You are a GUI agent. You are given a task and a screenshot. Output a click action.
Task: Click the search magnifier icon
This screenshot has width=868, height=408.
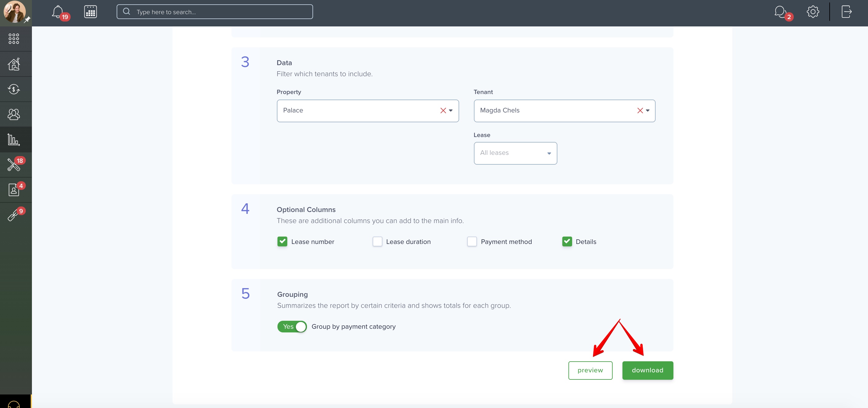coord(127,11)
